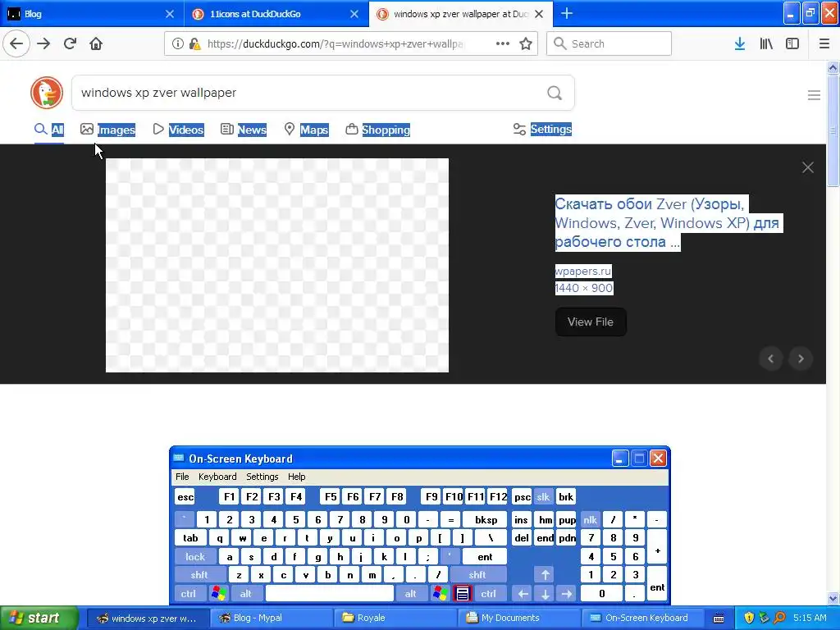Click the security shield icon in system tray

[x=749, y=618]
